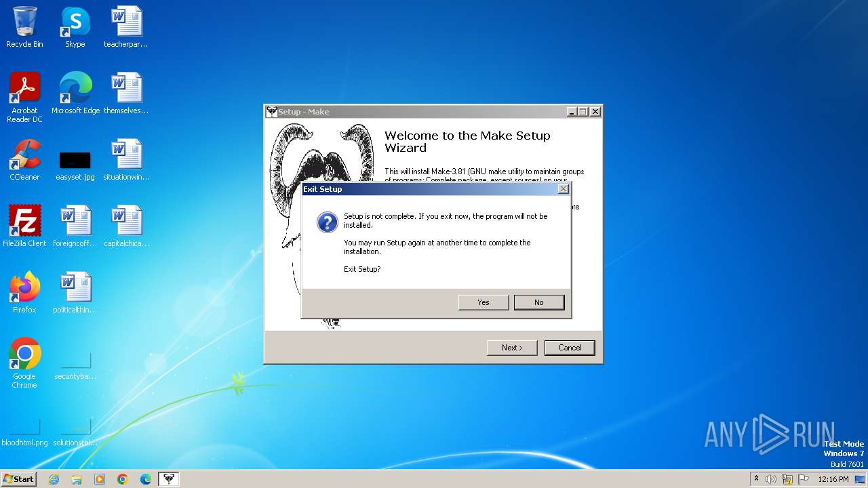Open the foreignoff... Word document
The width and height of the screenshot is (868, 488).
pyautogui.click(x=75, y=226)
